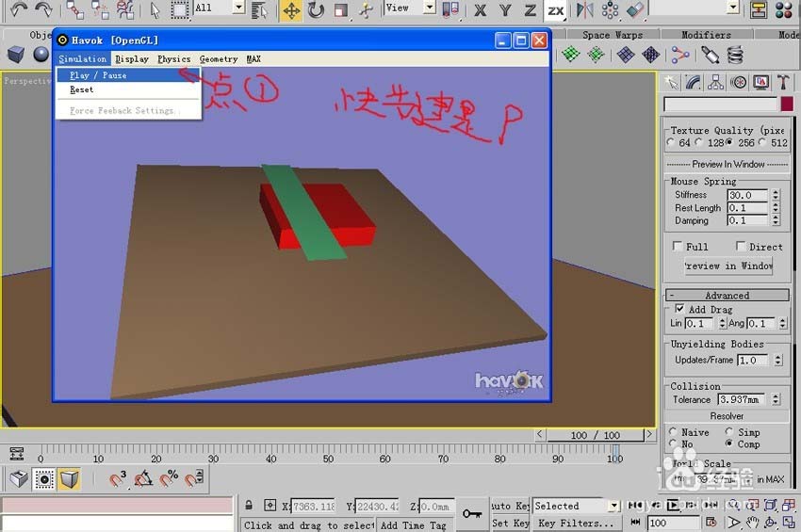Screen dimensions: 801x532
Task: Click the Spinner Snap toggle icon
Action: click(195, 479)
